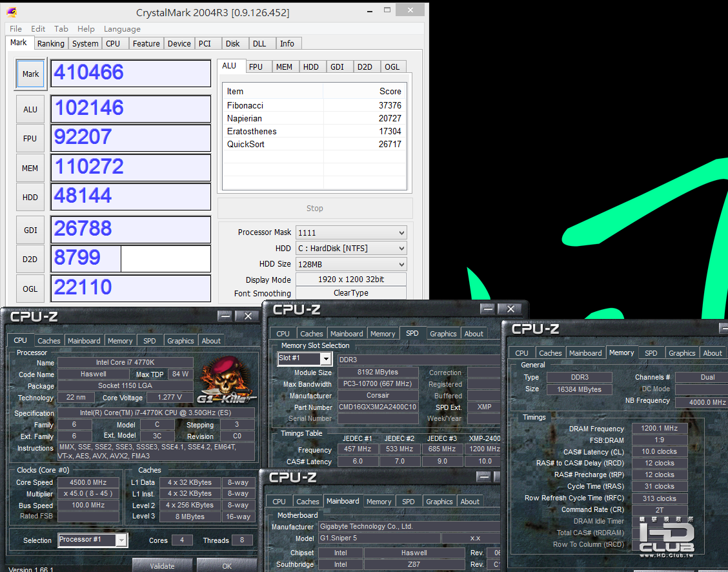Click the Mark benchmark button

30,74
